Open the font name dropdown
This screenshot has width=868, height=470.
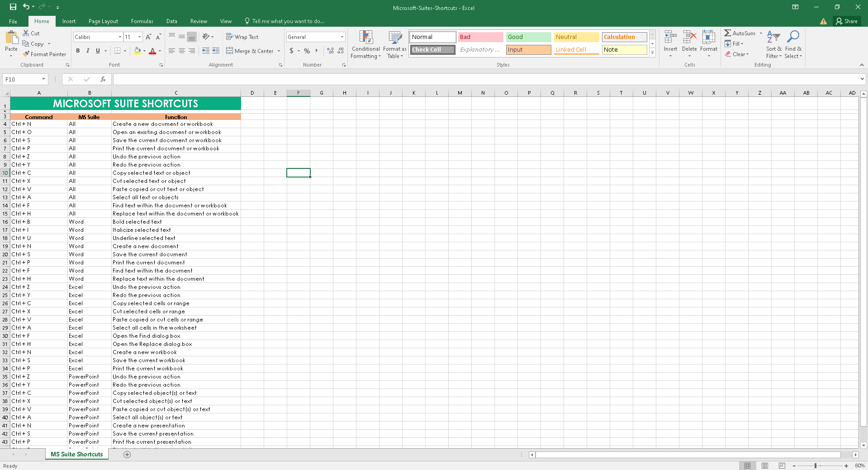(120, 37)
